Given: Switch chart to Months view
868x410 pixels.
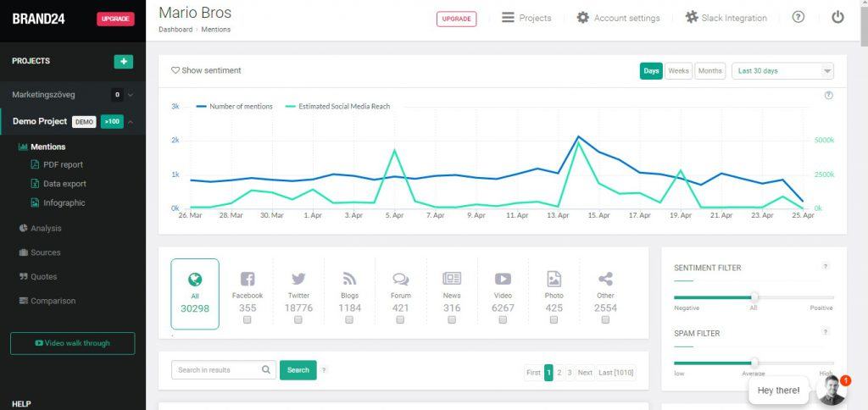Looking at the screenshot, I should [710, 71].
